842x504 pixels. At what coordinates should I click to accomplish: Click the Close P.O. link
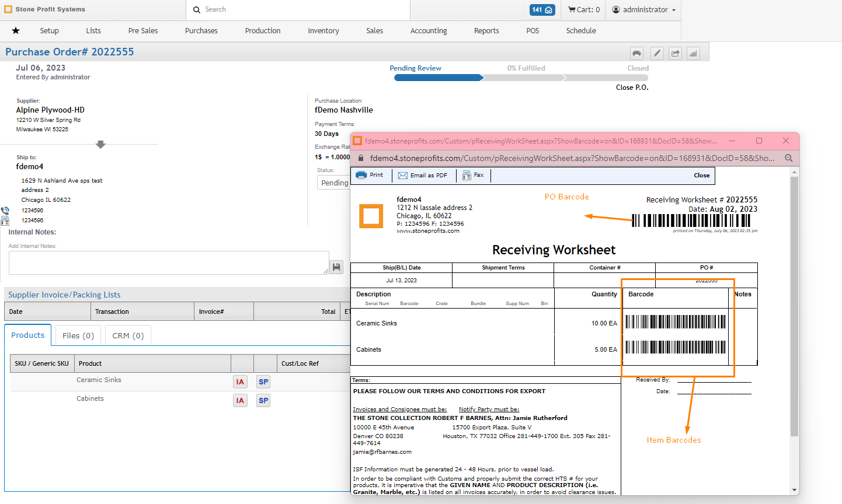tap(632, 87)
